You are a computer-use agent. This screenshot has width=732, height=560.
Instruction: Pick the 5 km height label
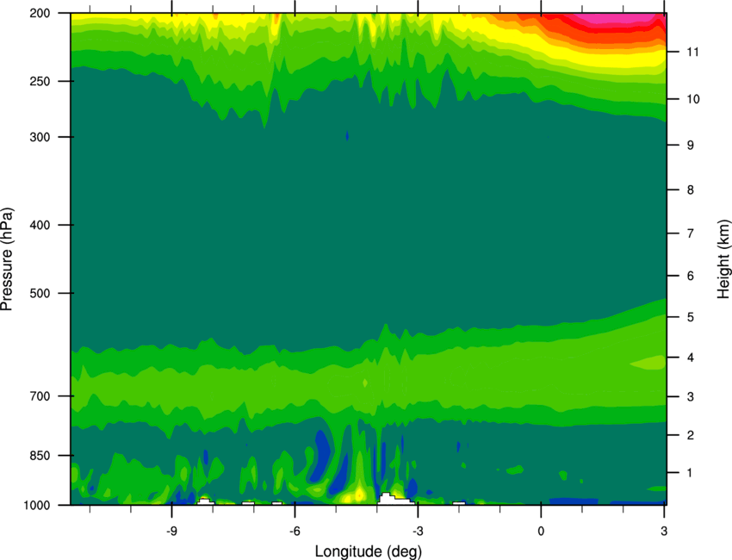point(691,318)
